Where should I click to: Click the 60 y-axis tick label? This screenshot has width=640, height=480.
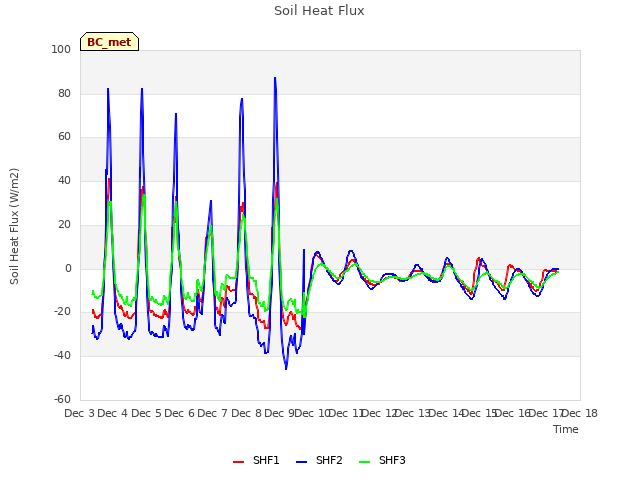point(64,137)
